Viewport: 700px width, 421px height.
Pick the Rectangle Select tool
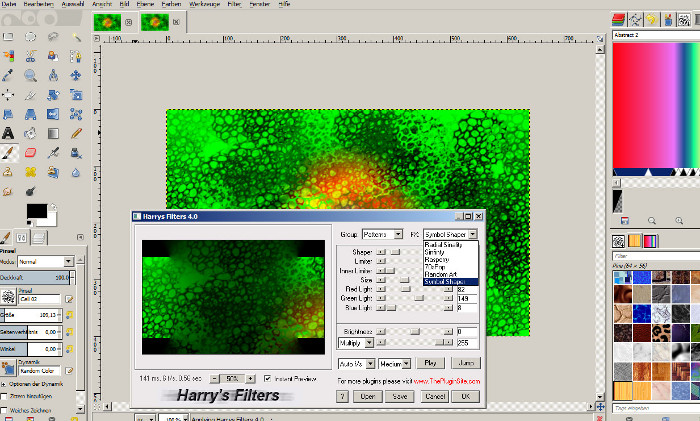[8, 37]
